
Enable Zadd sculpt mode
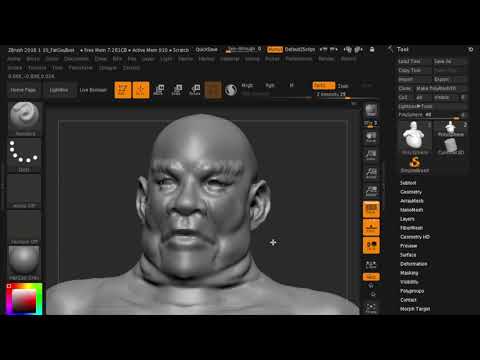pos(324,86)
